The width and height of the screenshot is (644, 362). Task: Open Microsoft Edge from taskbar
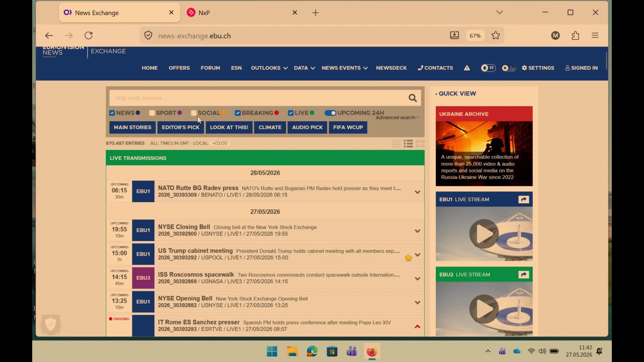pyautogui.click(x=312, y=352)
